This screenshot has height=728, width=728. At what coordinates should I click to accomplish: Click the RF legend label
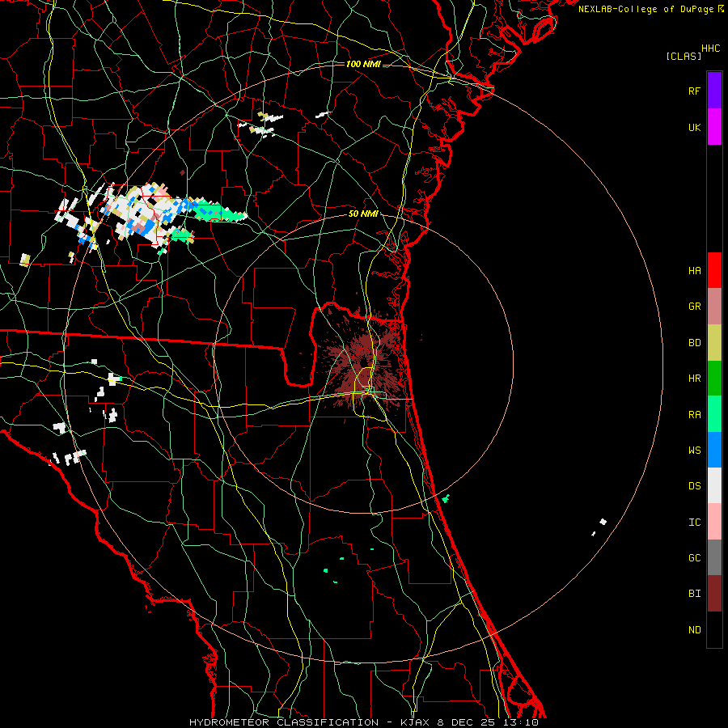click(x=694, y=91)
